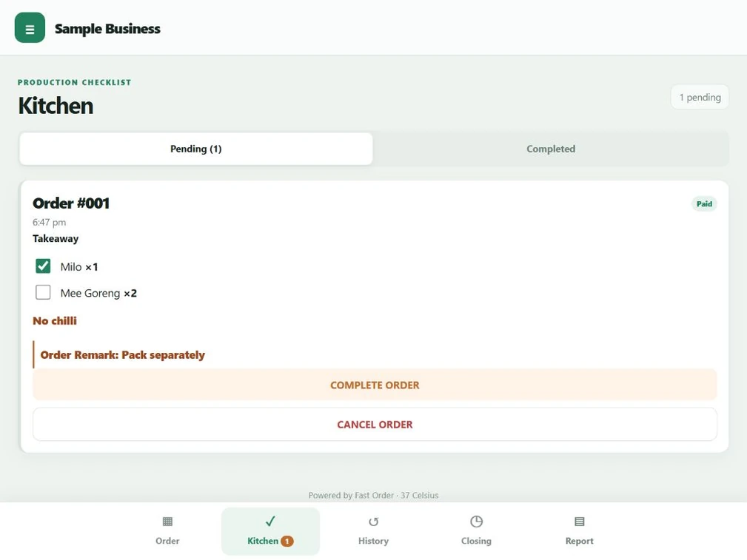Uncheck the Milo ×1 checkbox
Image resolution: width=747 pixels, height=560 pixels.
pos(43,266)
